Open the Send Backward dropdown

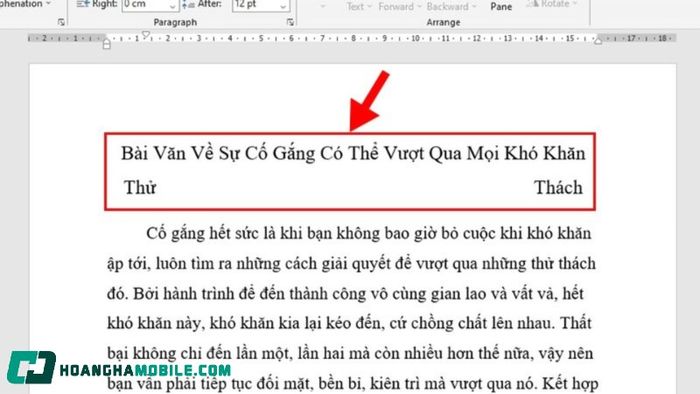(x=451, y=6)
